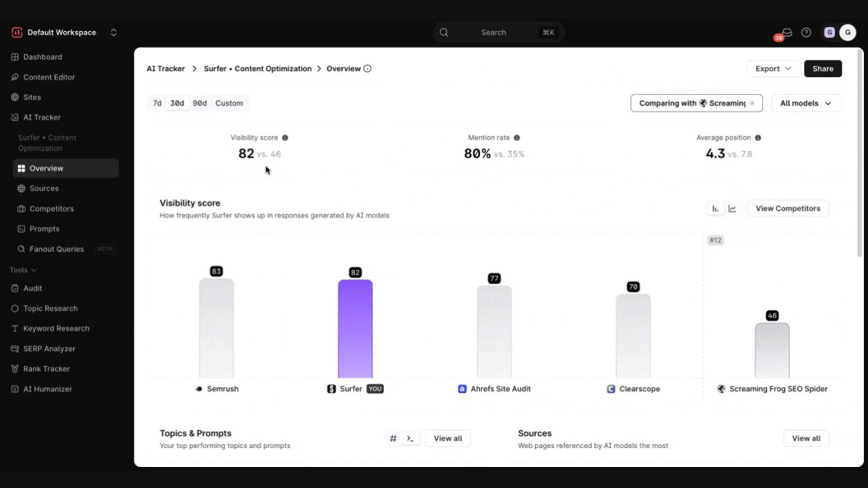Viewport: 868px width, 488px height.
Task: Click the Keyword Research icon
Action: [15, 329]
